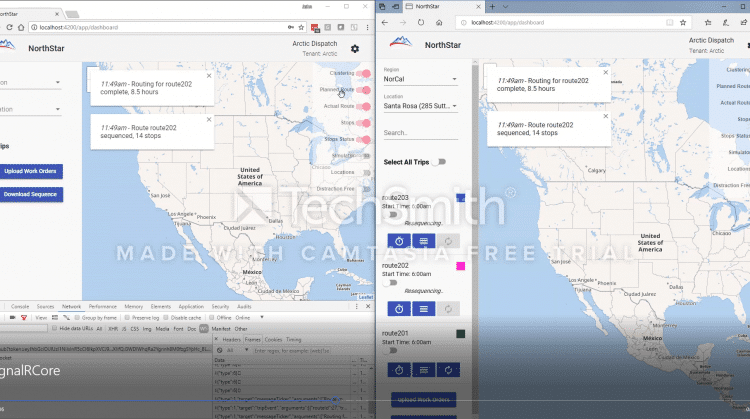The width and height of the screenshot is (750, 419).
Task: Open Edge tab preview chevron
Action: [506, 7]
